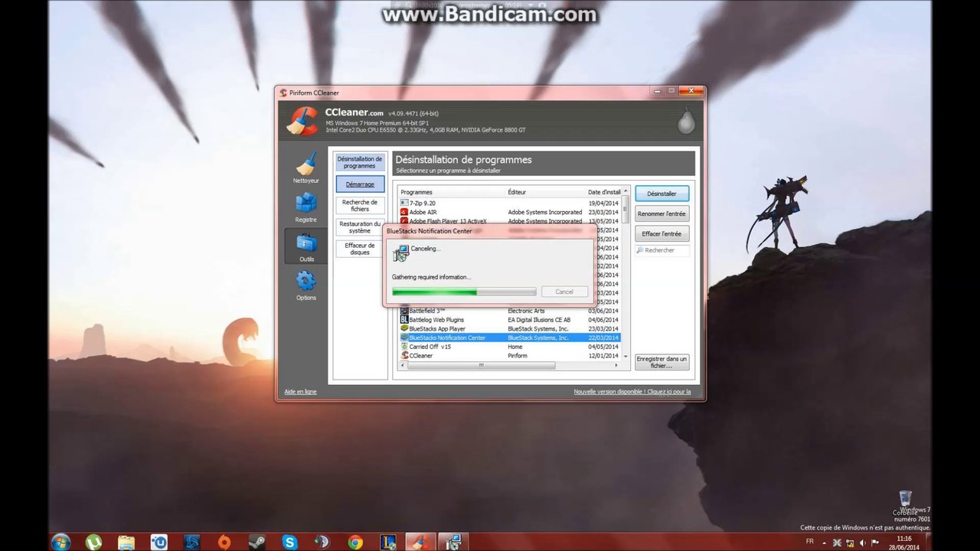Select the BlueStacks Notification Center row

[x=510, y=337]
